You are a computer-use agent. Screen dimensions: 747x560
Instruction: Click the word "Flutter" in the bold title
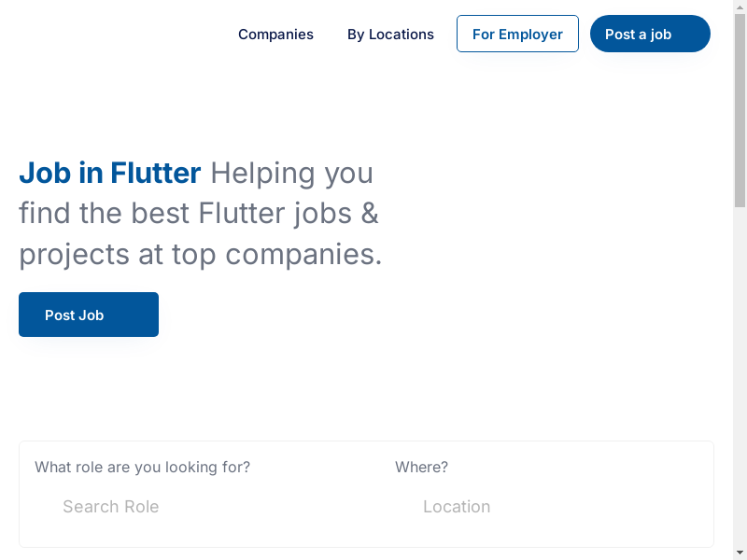coord(155,174)
